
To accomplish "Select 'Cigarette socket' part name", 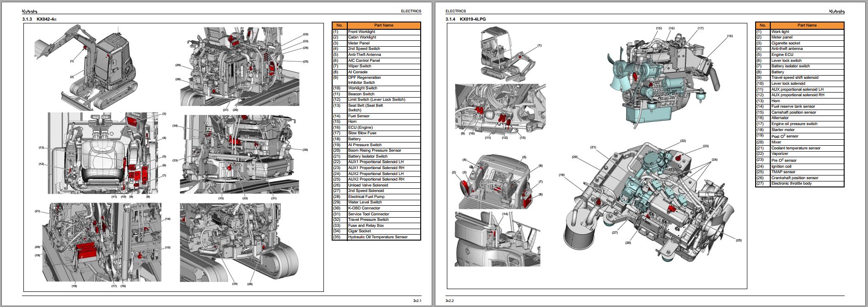I will [785, 43].
